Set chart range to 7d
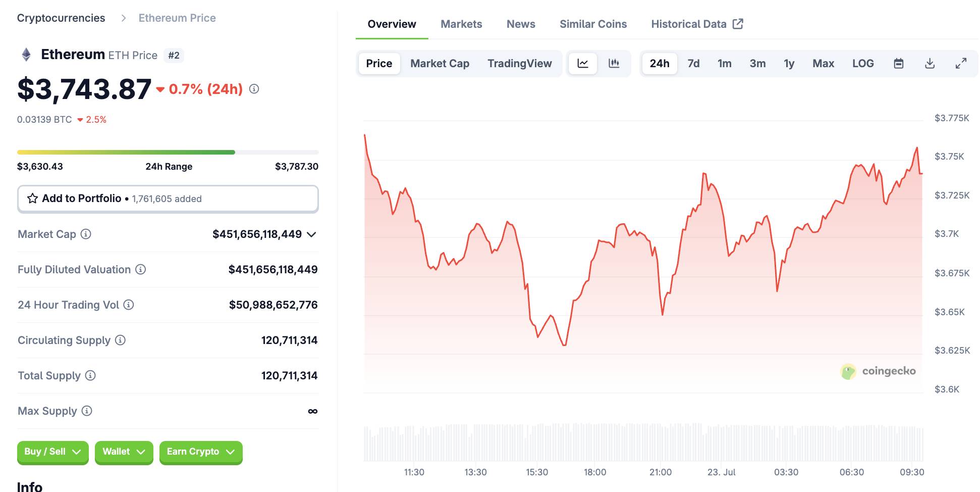This screenshot has height=492, width=980. (x=694, y=64)
